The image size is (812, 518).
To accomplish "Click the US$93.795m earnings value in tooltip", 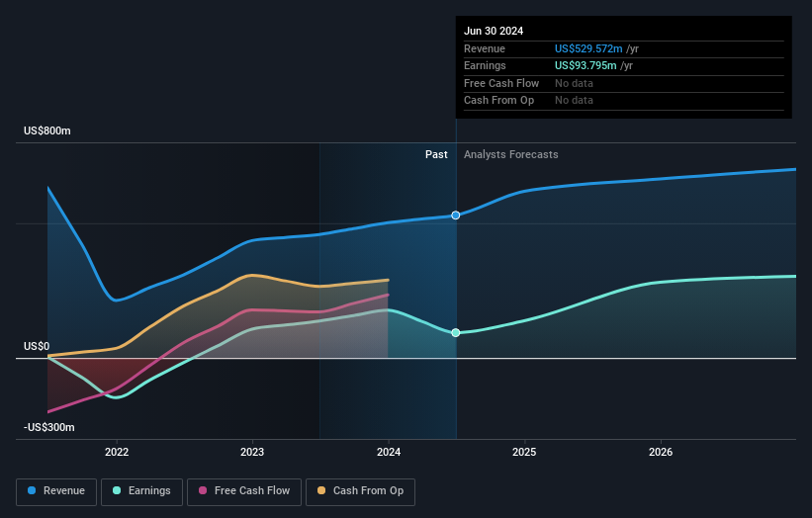I will [x=586, y=65].
